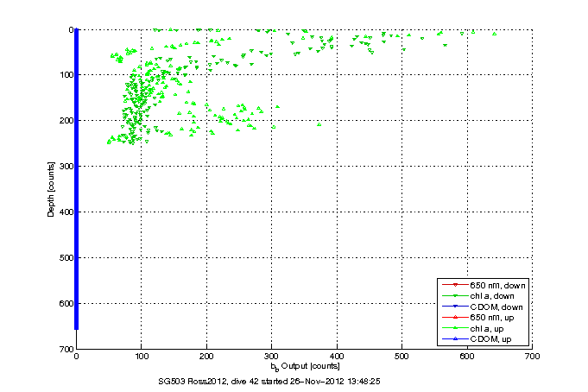The width and height of the screenshot is (588, 392).
Task: Click the y-axis tick label 400
Action: pyautogui.click(x=66, y=212)
